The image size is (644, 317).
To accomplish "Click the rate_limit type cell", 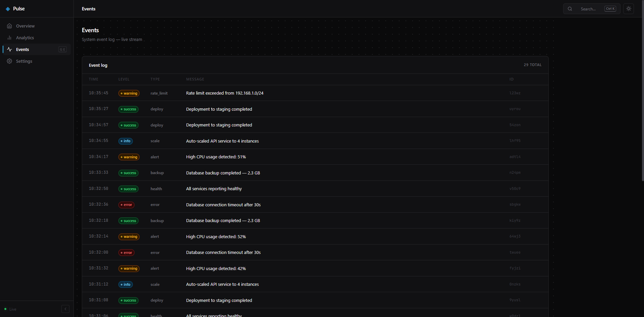I will click(159, 93).
